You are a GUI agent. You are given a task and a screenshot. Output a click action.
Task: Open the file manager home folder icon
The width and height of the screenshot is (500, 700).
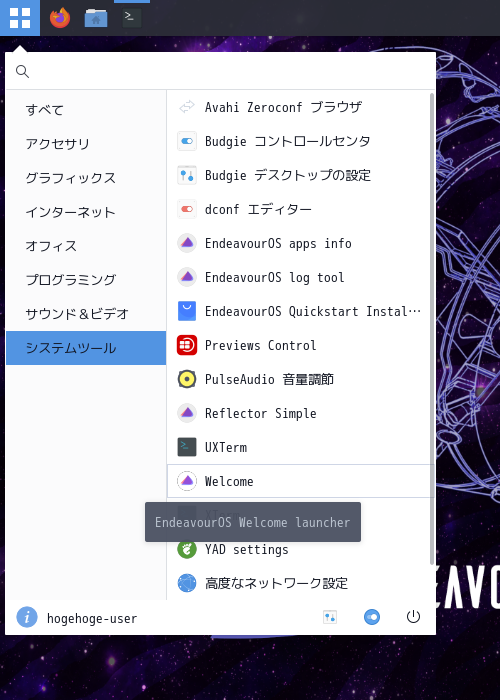[96, 18]
